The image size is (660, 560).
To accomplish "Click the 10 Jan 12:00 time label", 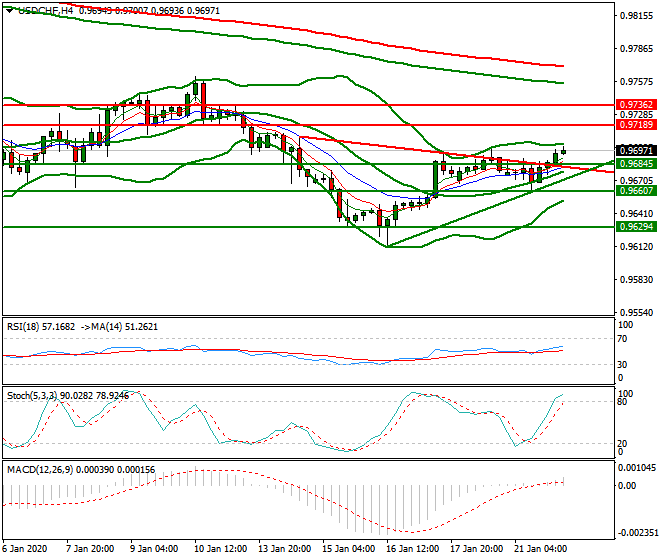I will pos(221,549).
